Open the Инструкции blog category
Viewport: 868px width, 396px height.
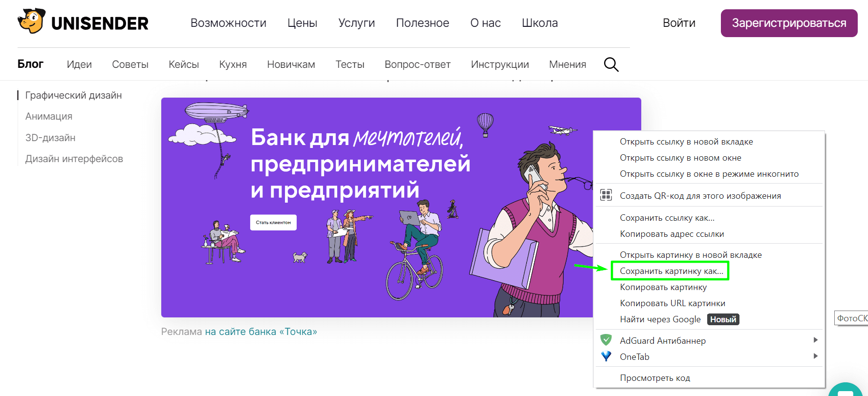[x=500, y=64]
